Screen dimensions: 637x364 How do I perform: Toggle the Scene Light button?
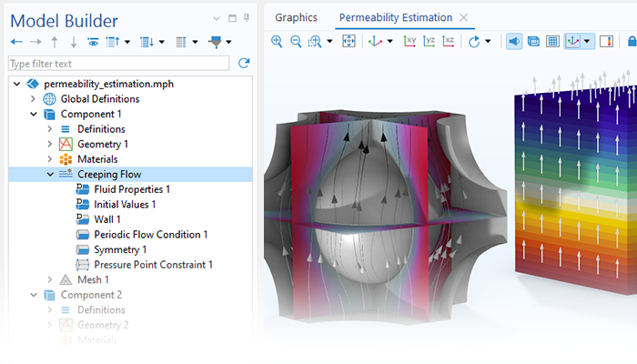[x=514, y=41]
